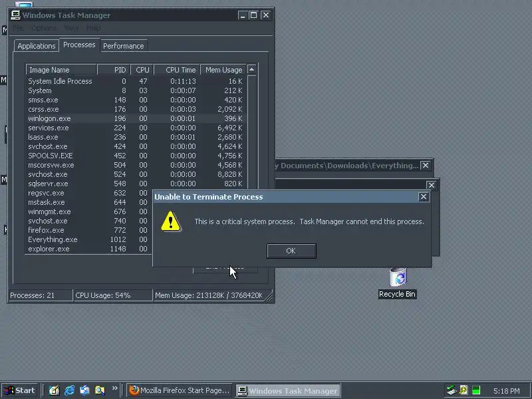Launch Outlook Express from quick launch

pyautogui.click(x=84, y=390)
